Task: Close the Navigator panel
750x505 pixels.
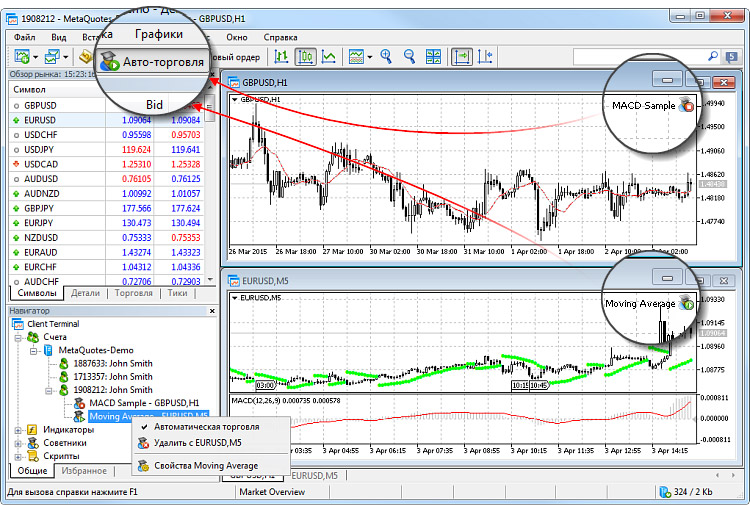Action: [212, 311]
